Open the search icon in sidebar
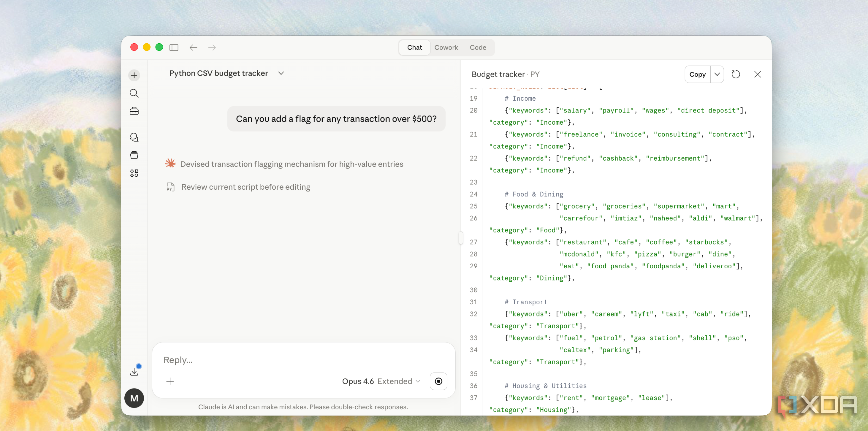Screen dimensions: 868x431 (x=134, y=93)
